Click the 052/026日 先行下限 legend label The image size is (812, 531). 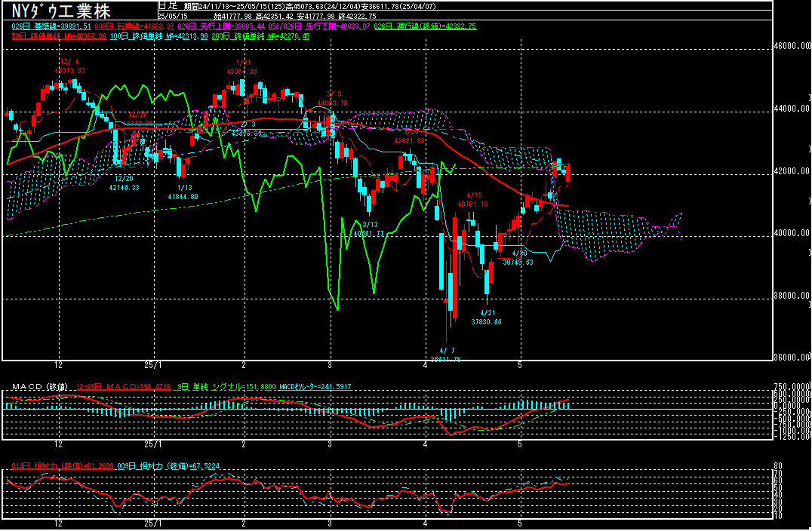pos(319,26)
